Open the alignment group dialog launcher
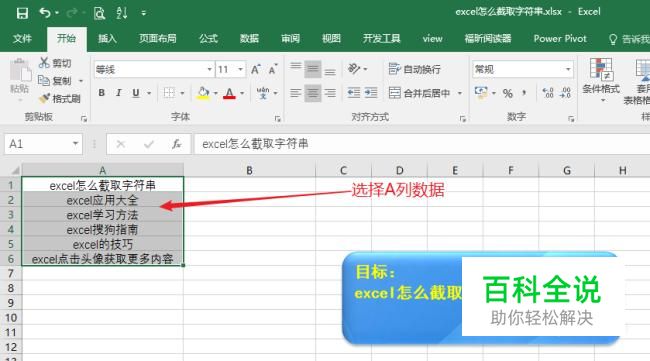 [x=463, y=119]
